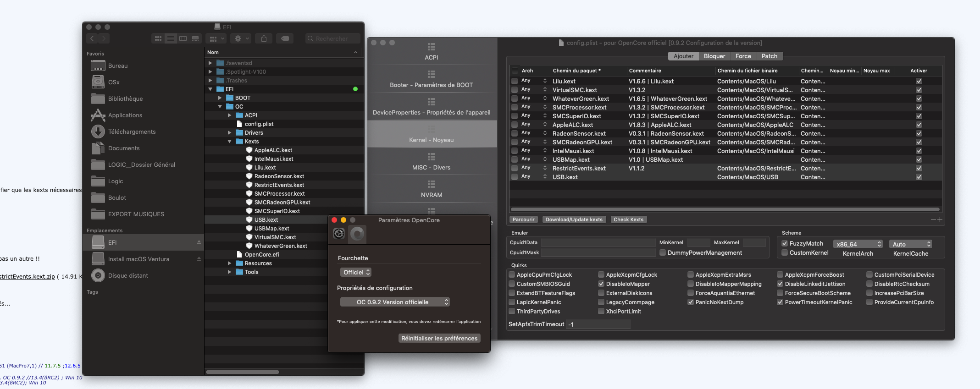The image size is (980, 389).
Task: Disable the FuzzyMatch checkbox
Action: pos(785,244)
